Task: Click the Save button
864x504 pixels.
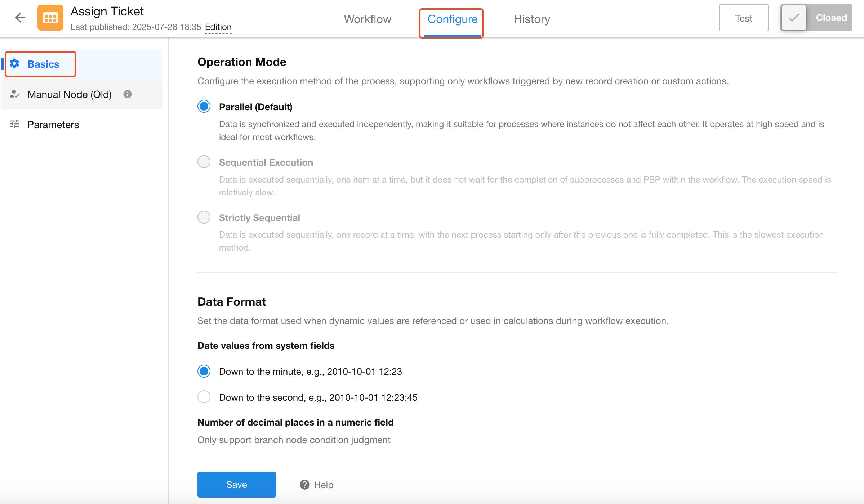Action: (236, 485)
